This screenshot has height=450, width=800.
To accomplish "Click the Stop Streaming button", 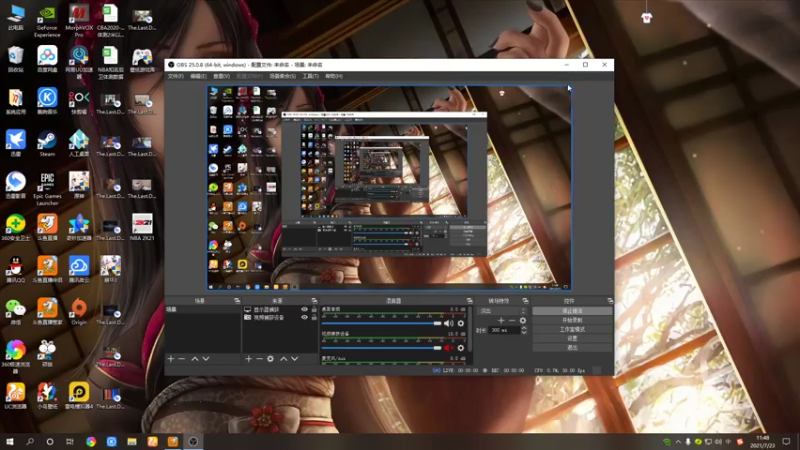I will point(572,311).
